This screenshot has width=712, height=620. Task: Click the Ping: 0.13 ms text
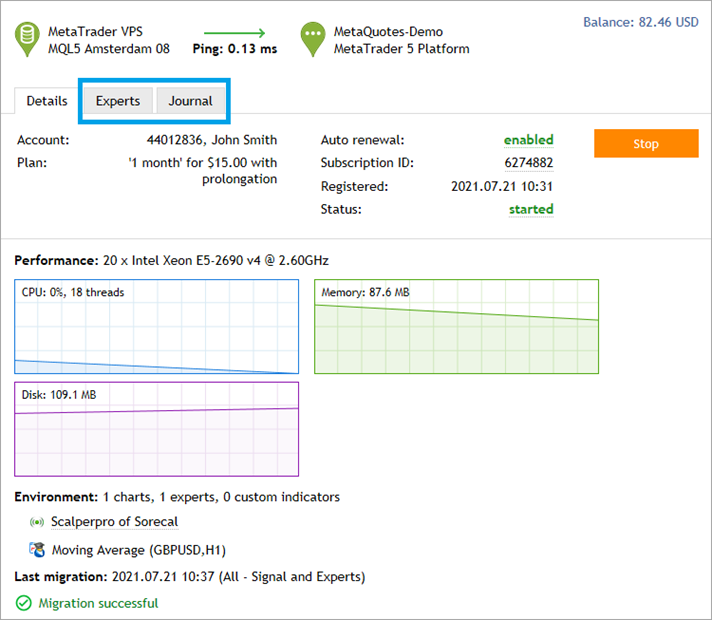[x=235, y=49]
